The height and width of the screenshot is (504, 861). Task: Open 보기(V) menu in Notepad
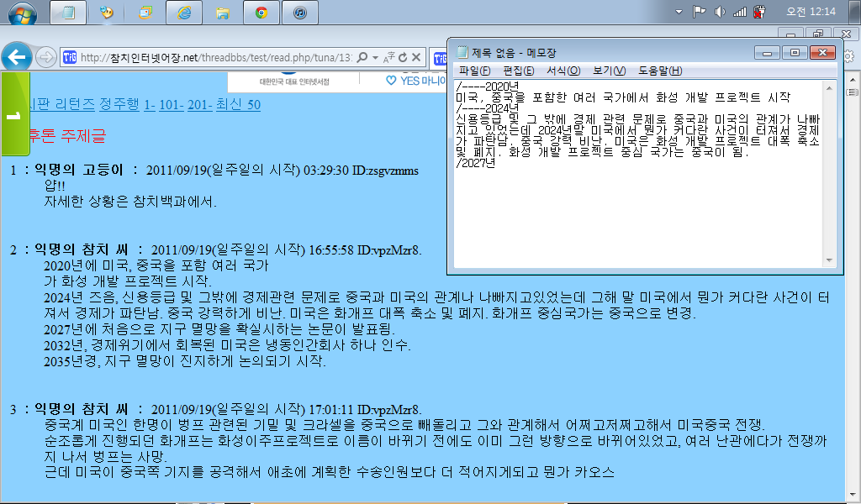[x=609, y=71]
